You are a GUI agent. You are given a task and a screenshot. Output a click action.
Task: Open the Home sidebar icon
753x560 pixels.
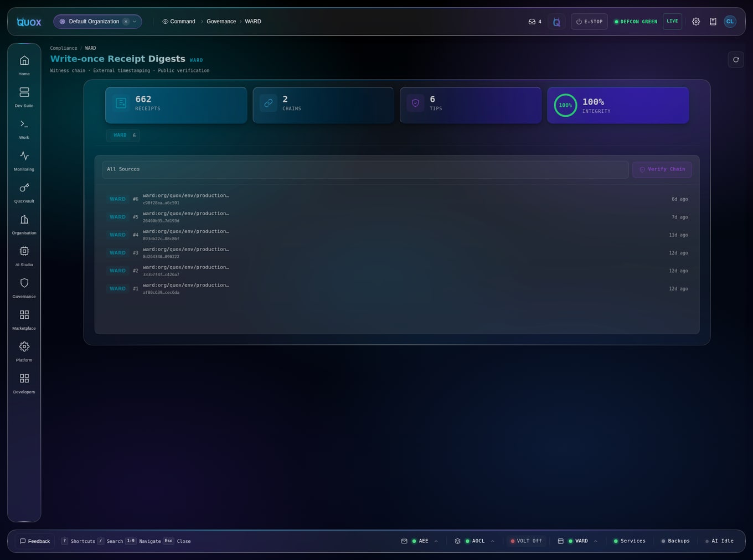[24, 65]
